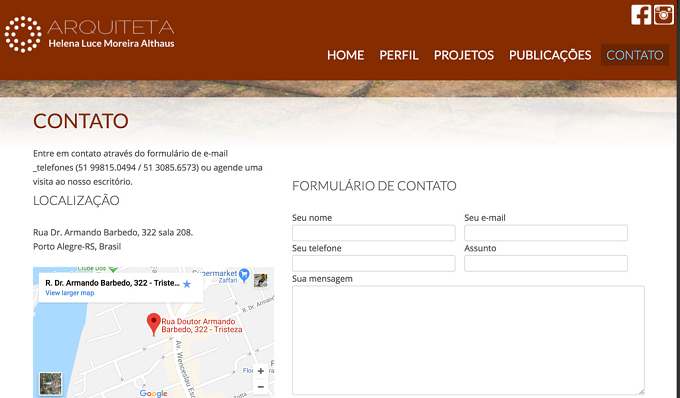
Task: Save map location with the star icon
Action: tap(187, 284)
